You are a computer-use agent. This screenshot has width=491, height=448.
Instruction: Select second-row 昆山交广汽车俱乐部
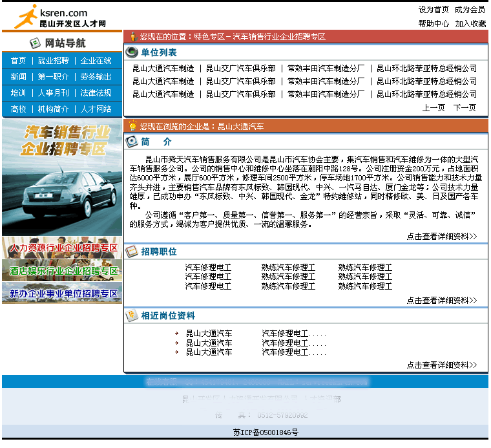point(241,81)
